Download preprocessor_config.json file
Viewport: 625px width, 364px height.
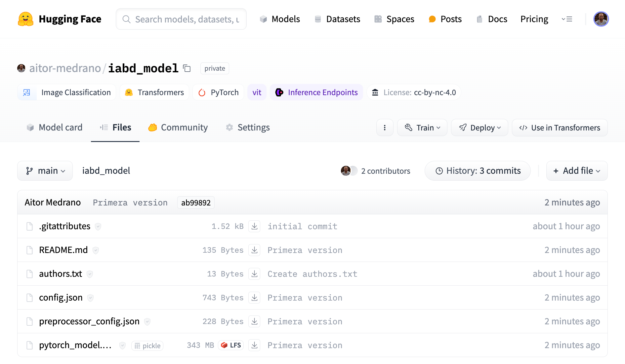(x=254, y=321)
